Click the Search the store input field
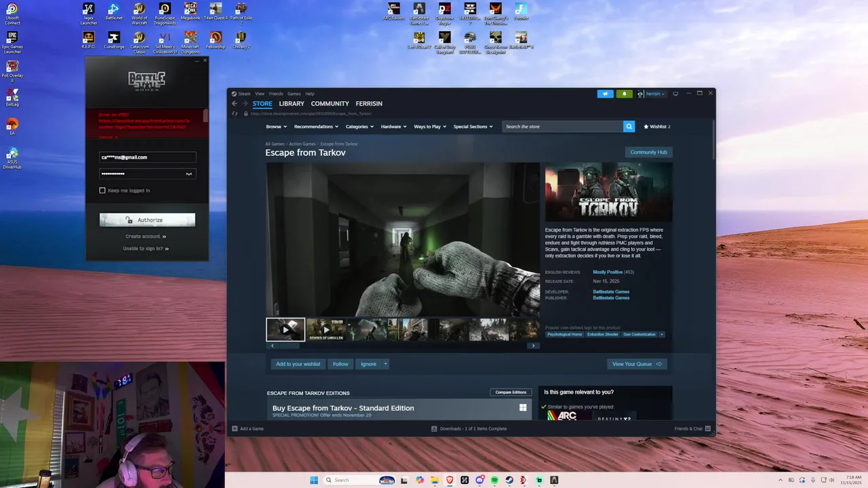This screenshot has width=868, height=488. click(x=563, y=127)
